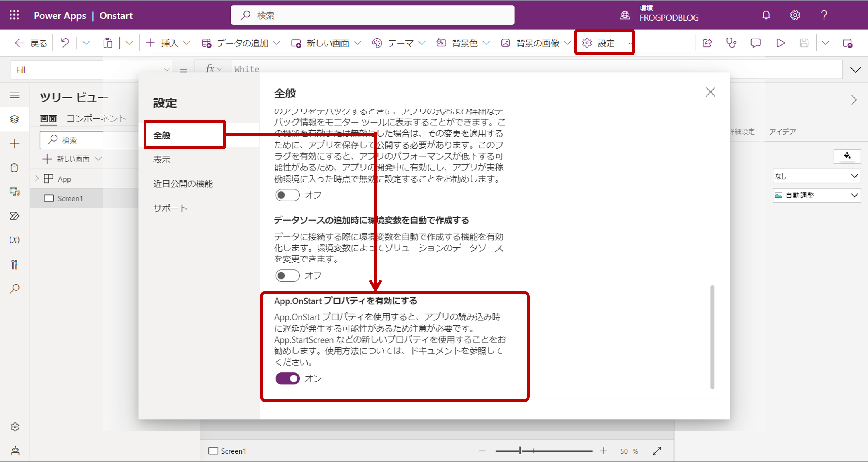
Task: Click the save disk icon
Action: click(804, 43)
